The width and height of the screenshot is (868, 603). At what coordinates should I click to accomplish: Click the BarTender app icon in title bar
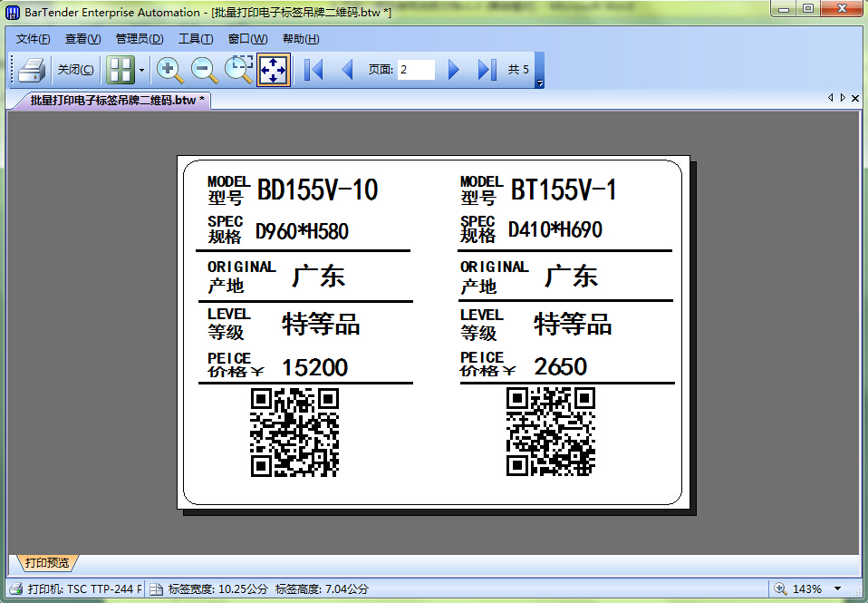click(x=12, y=12)
